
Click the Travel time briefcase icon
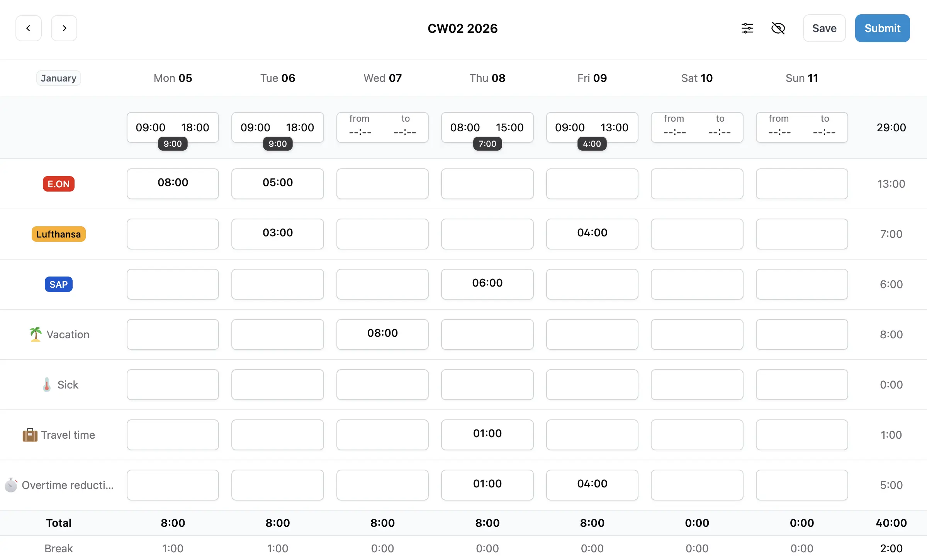tap(30, 435)
